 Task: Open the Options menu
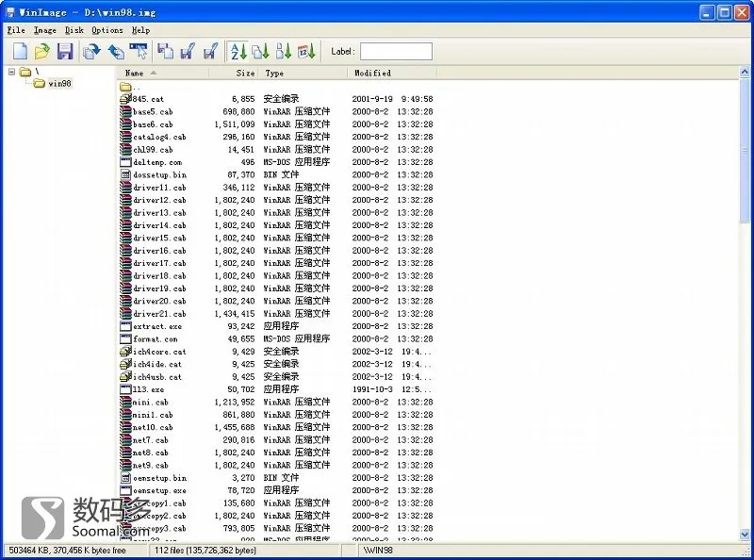(107, 30)
